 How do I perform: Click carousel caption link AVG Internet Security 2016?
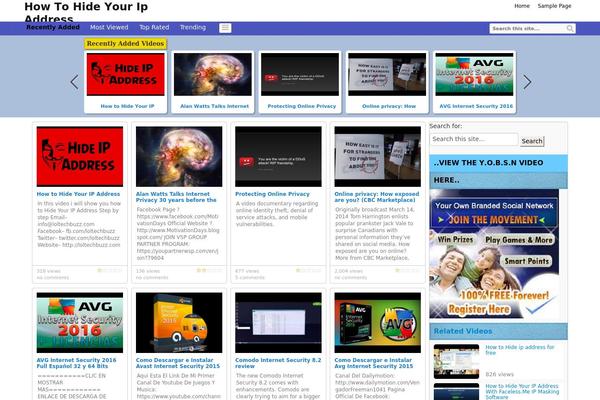[476, 106]
